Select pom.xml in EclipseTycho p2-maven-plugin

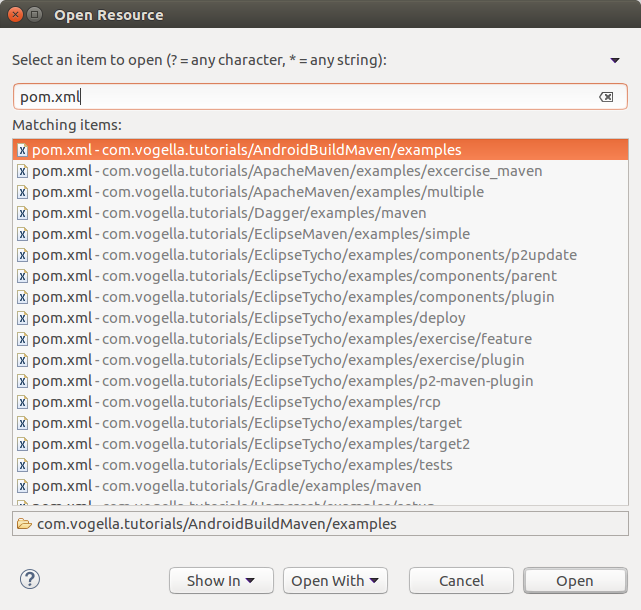320,381
